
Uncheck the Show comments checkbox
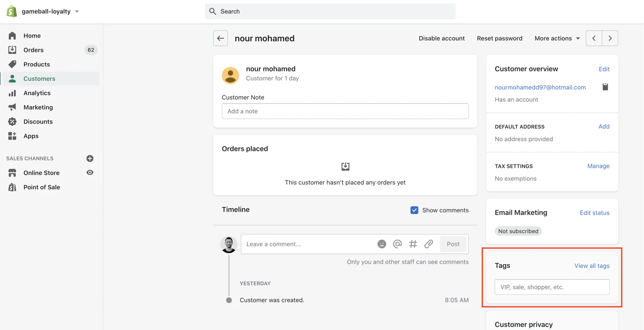(415, 210)
